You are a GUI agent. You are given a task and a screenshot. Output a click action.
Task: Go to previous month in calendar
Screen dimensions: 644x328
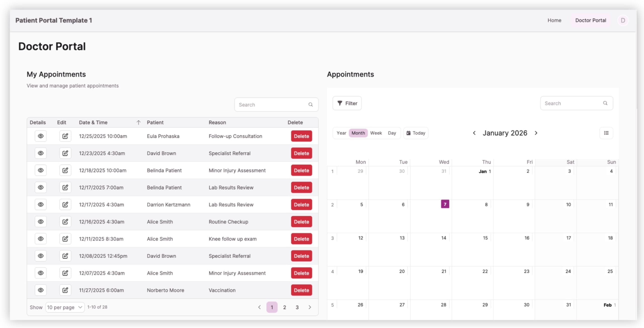[x=474, y=133]
